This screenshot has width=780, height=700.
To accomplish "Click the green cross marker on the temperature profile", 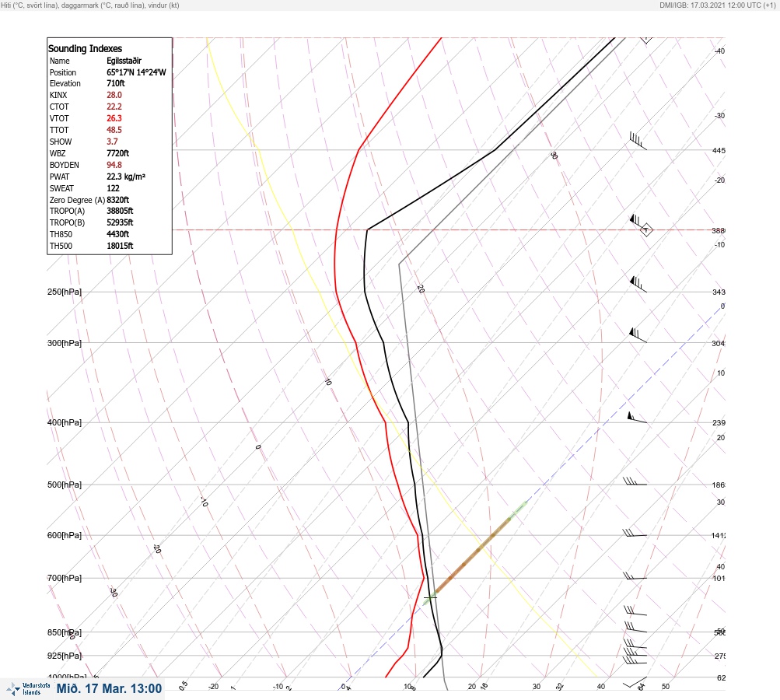I will 430,597.
